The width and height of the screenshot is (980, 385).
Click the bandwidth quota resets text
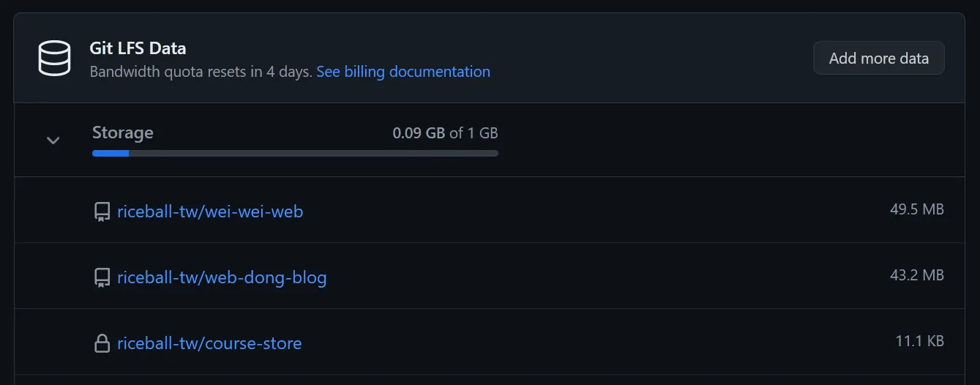(201, 72)
